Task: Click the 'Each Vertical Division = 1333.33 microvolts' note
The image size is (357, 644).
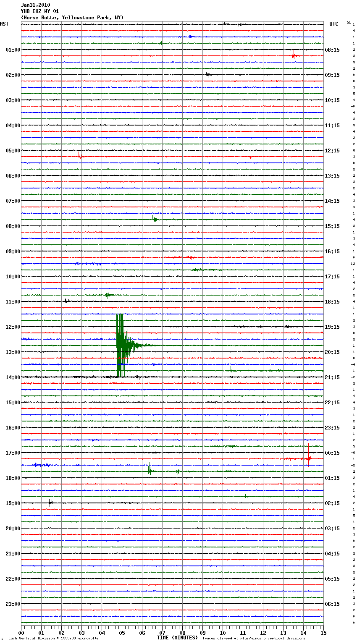Action: point(53,639)
